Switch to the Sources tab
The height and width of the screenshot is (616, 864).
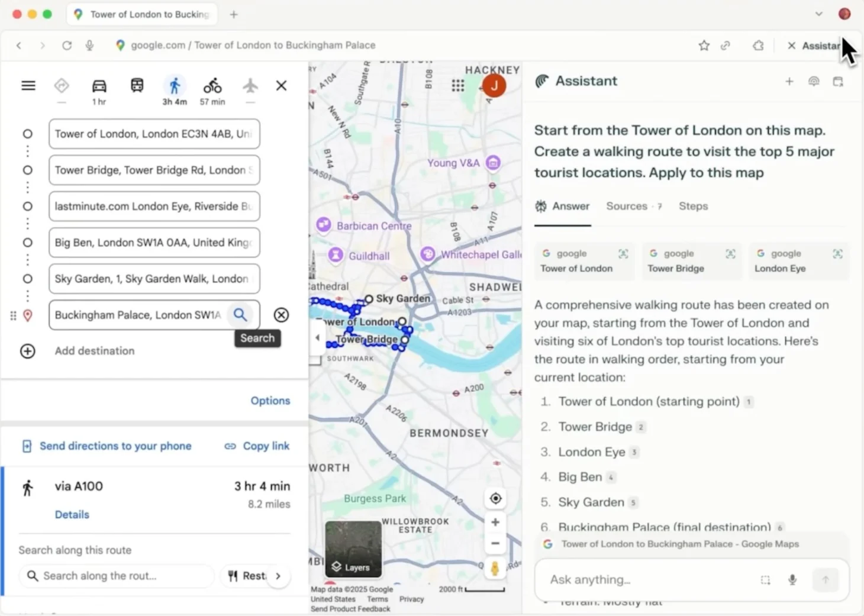tap(627, 207)
